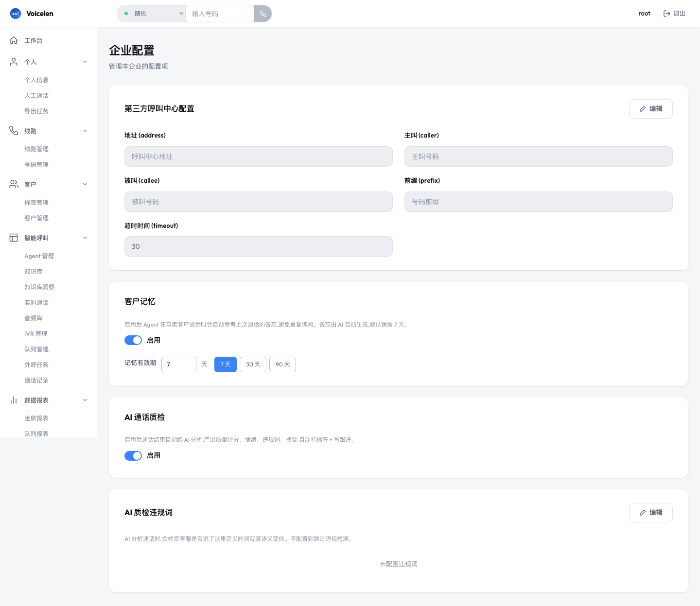700x606 pixels.
Task: Click the users icon beside 客户
Action: [x=14, y=184]
